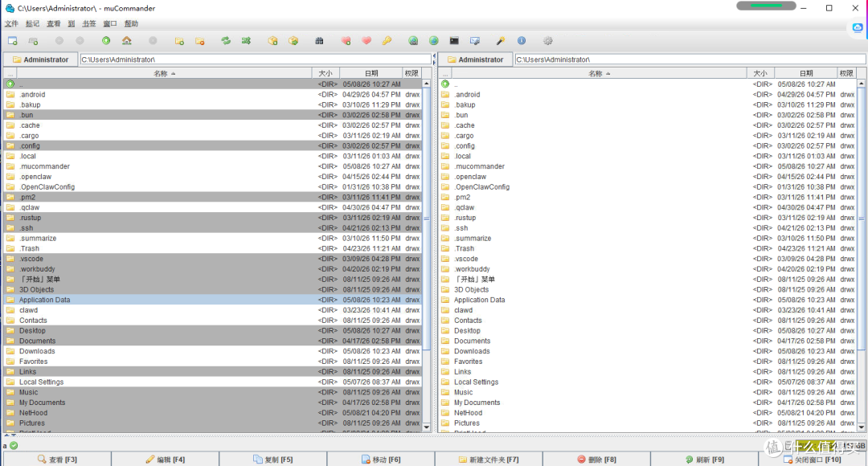Edit bookmarks with the heart icon

coord(366,41)
